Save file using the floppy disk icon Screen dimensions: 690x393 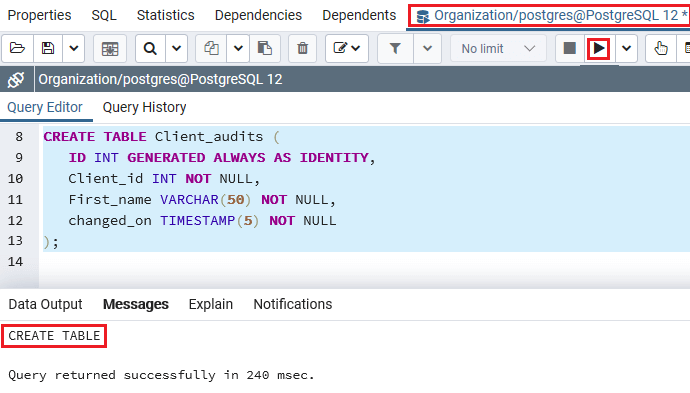pos(48,48)
